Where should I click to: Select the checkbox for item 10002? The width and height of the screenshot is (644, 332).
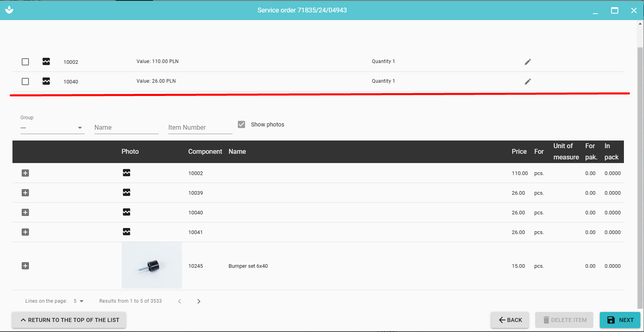click(25, 62)
